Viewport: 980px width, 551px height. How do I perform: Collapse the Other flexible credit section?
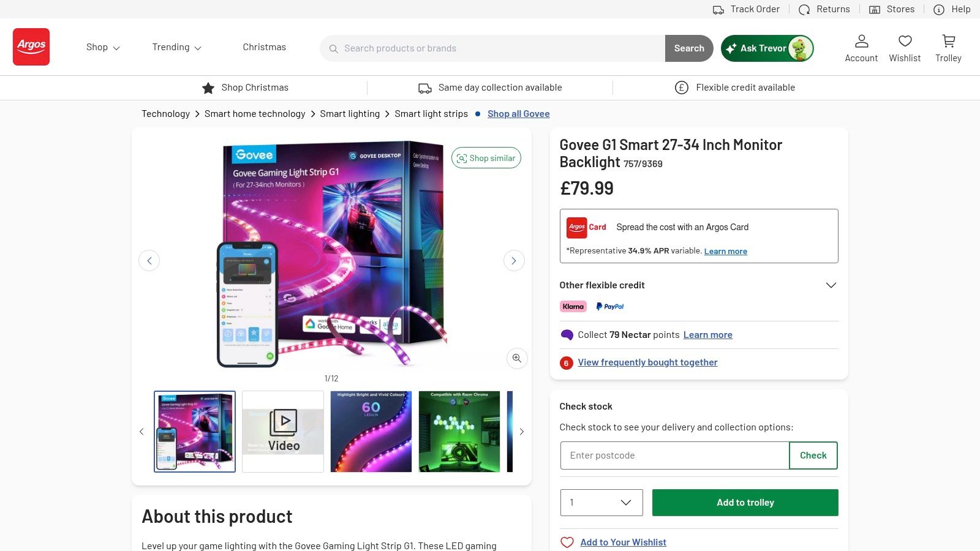831,285
